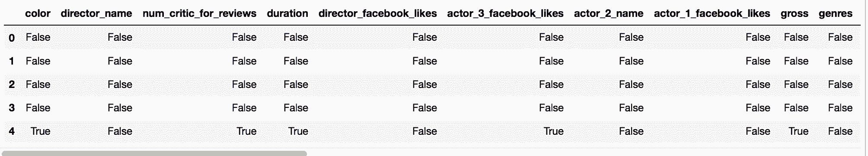Screen dimensions: 868x156
Task: Select True cell in duration column
Action: click(x=298, y=131)
